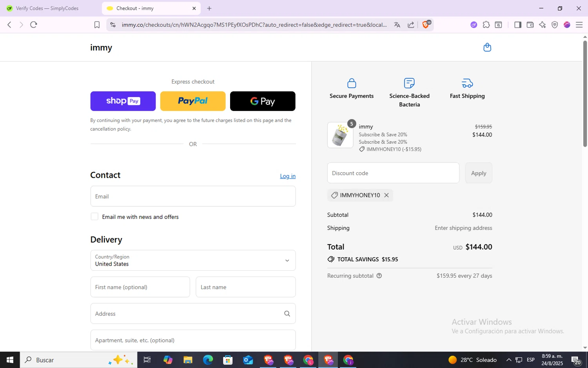Open the weather widget 28°C Soleado
This screenshot has height=368, width=588.
click(472, 360)
